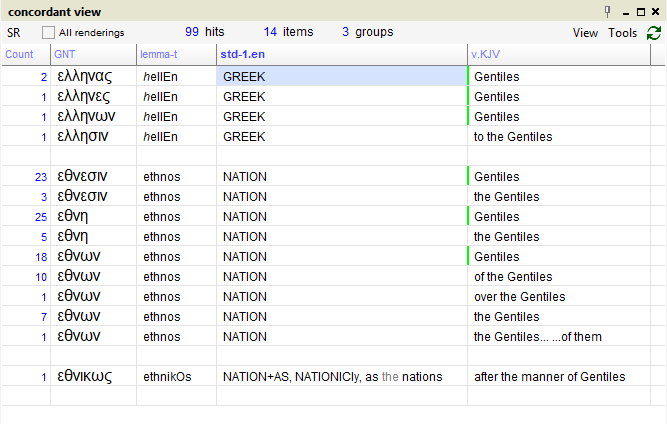This screenshot has width=667, height=424.
Task: Minimize the concordant view panel
Action: [x=624, y=12]
